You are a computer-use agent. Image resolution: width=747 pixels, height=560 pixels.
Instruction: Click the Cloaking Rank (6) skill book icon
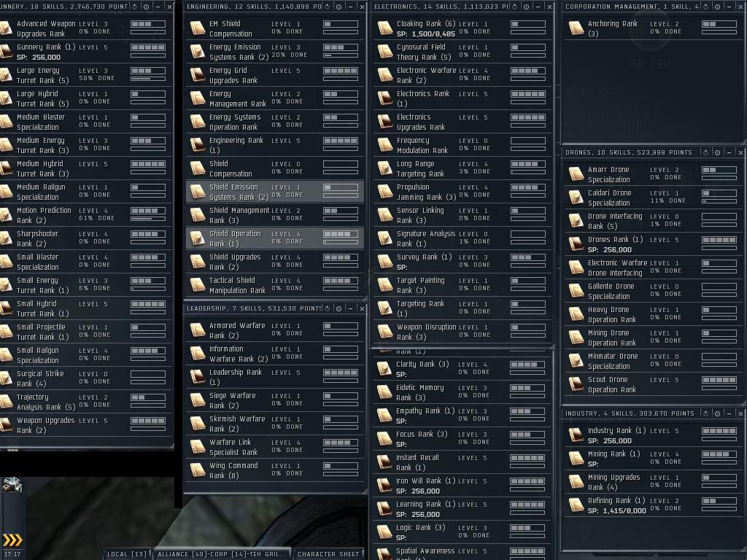click(x=385, y=28)
